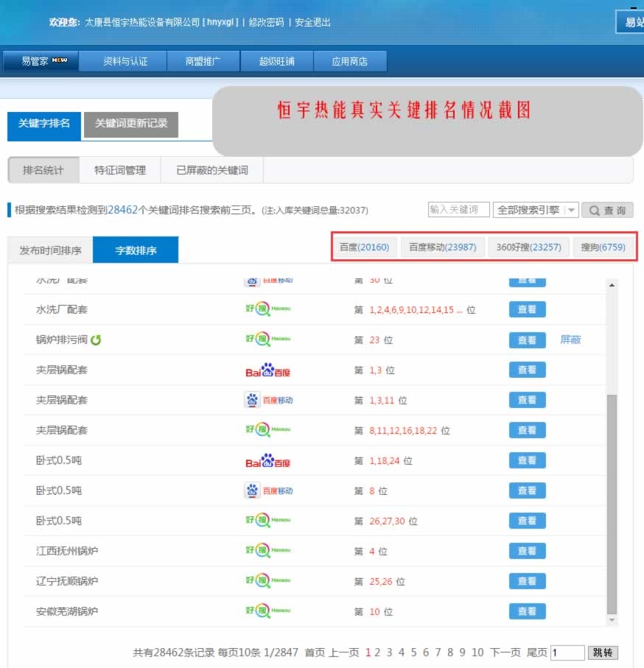The width and height of the screenshot is (644, 668).
Task: Click 屏蔽 link for 锅炉排污阀
Action: tap(570, 340)
